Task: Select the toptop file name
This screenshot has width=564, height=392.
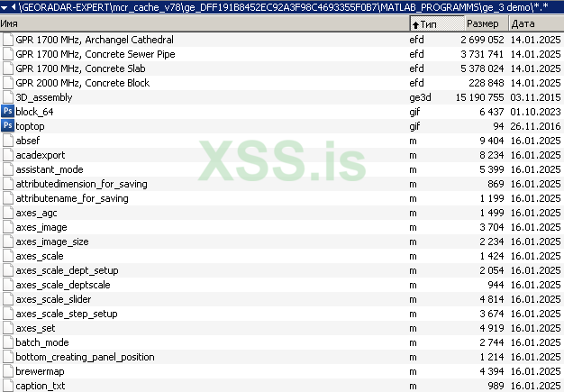Action: coord(31,126)
